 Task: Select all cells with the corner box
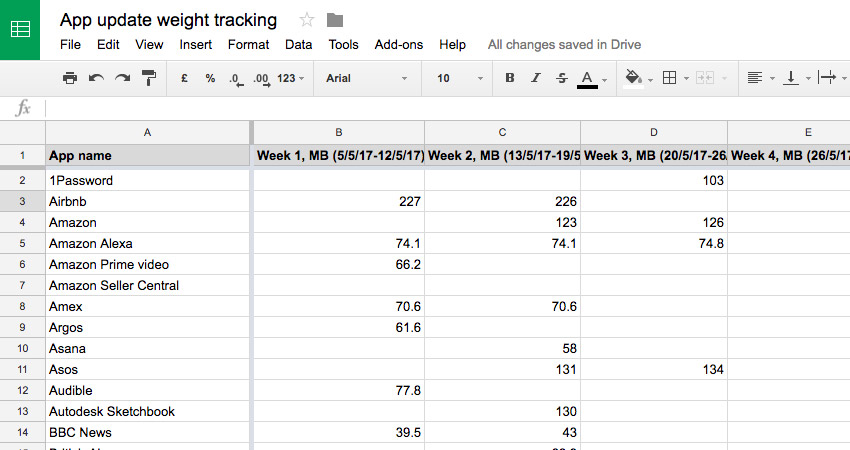(23, 132)
